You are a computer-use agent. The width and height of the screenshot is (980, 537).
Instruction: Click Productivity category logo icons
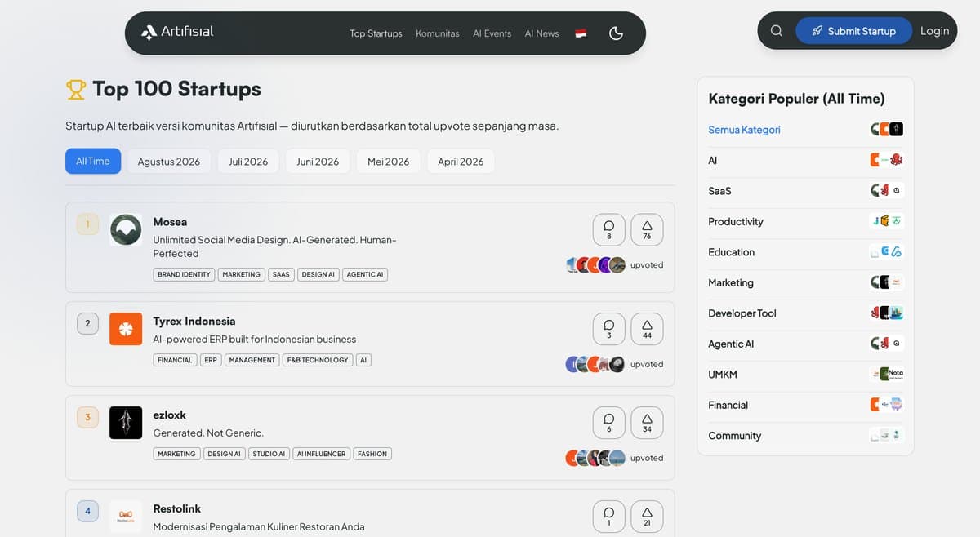click(887, 221)
